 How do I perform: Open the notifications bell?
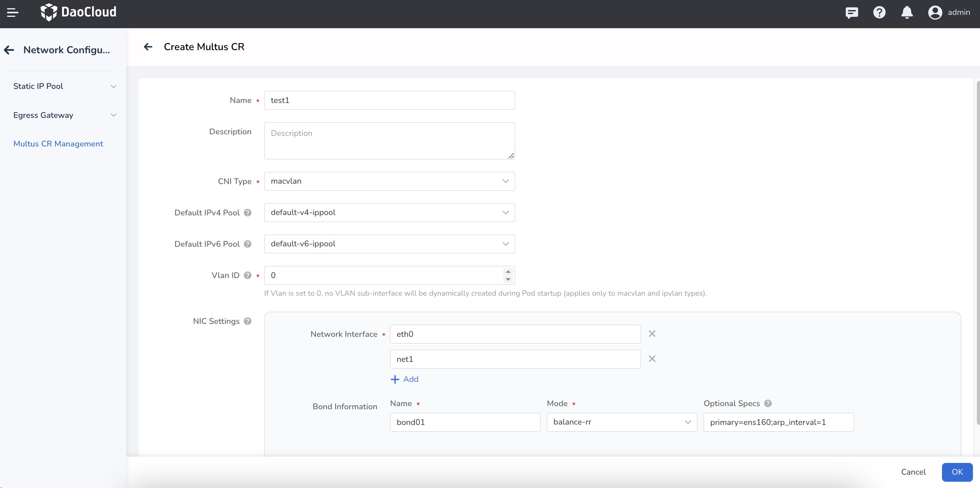907,13
